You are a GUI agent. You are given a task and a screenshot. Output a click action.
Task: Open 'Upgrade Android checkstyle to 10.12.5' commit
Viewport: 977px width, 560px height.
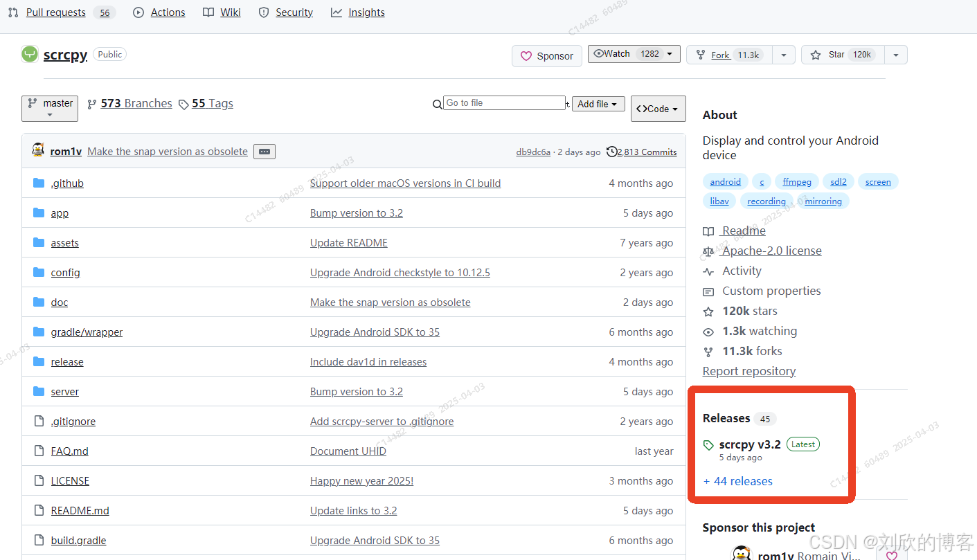[400, 273]
